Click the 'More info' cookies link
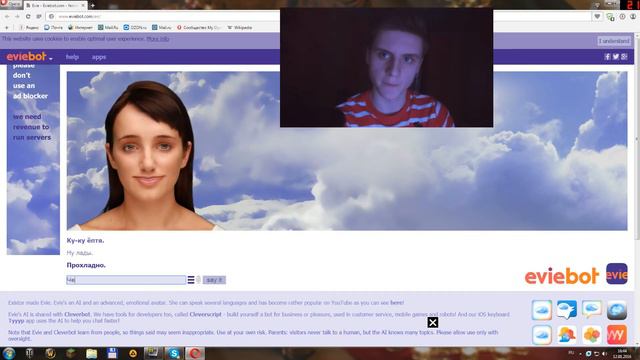Viewport: 640px width, 360px height. [158, 39]
